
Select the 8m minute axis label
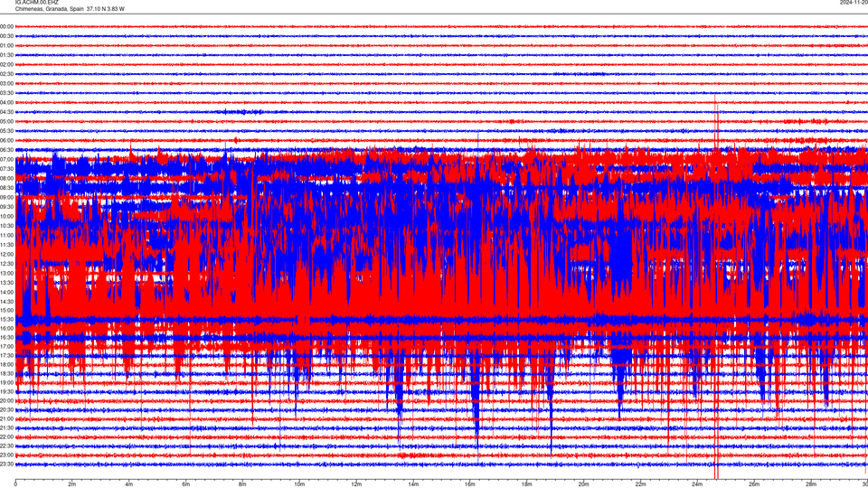pos(242,484)
